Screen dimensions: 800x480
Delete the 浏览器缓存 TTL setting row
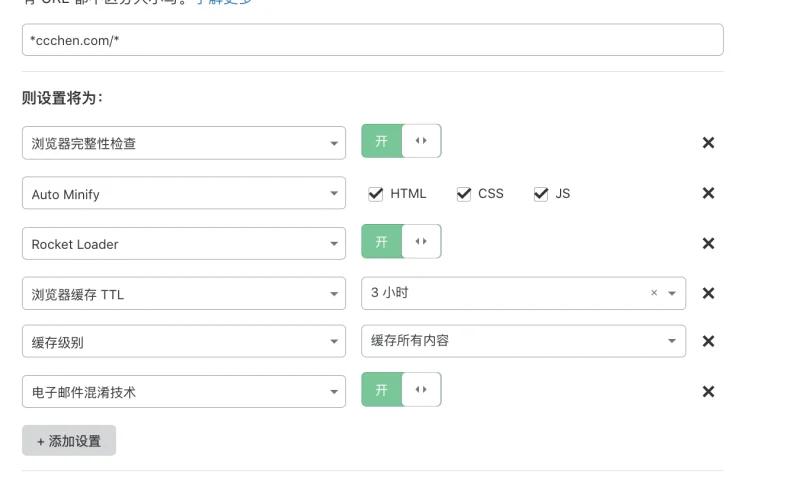[x=708, y=293]
